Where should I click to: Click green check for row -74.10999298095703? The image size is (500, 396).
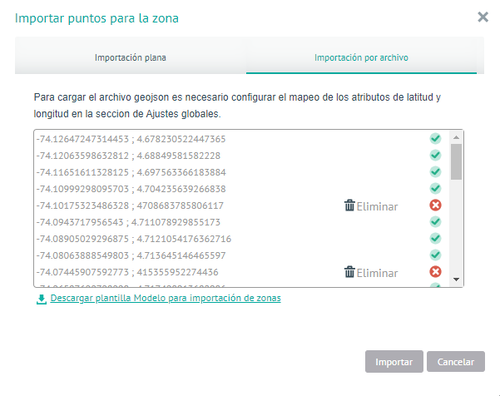click(435, 188)
